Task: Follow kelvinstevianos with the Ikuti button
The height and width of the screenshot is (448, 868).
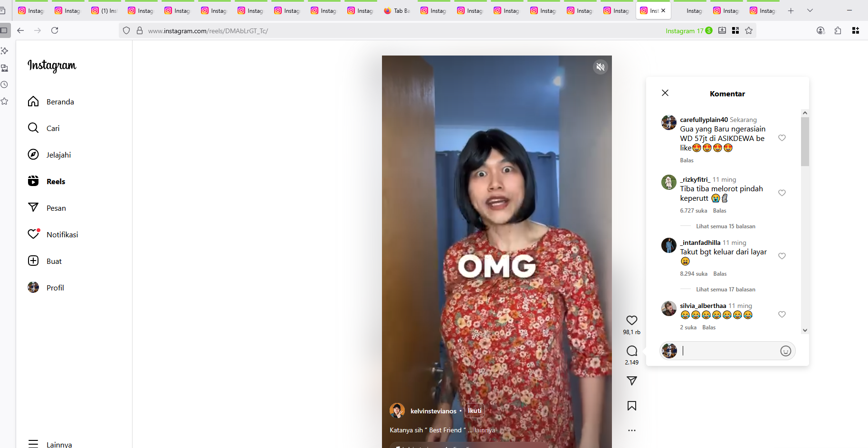Action: click(475, 411)
